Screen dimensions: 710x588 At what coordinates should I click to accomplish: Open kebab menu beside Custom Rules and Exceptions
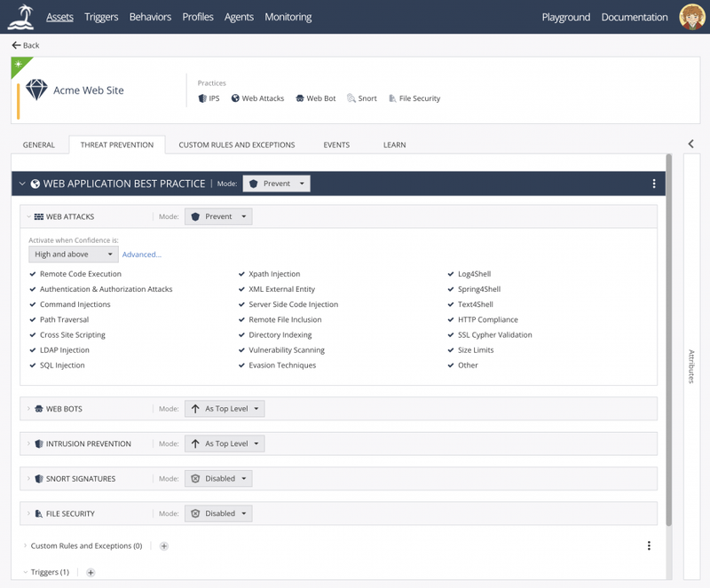[x=649, y=545]
